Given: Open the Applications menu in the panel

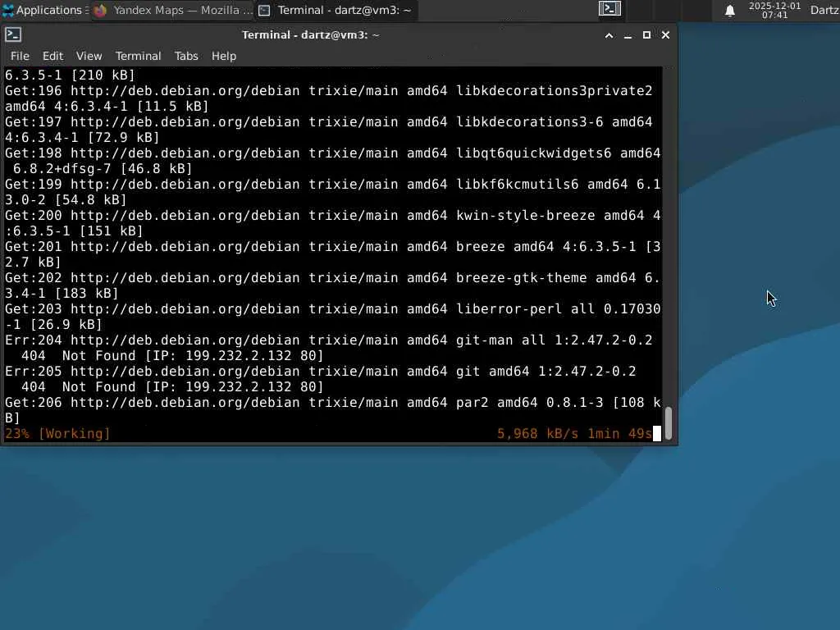Looking at the screenshot, I should [44, 10].
